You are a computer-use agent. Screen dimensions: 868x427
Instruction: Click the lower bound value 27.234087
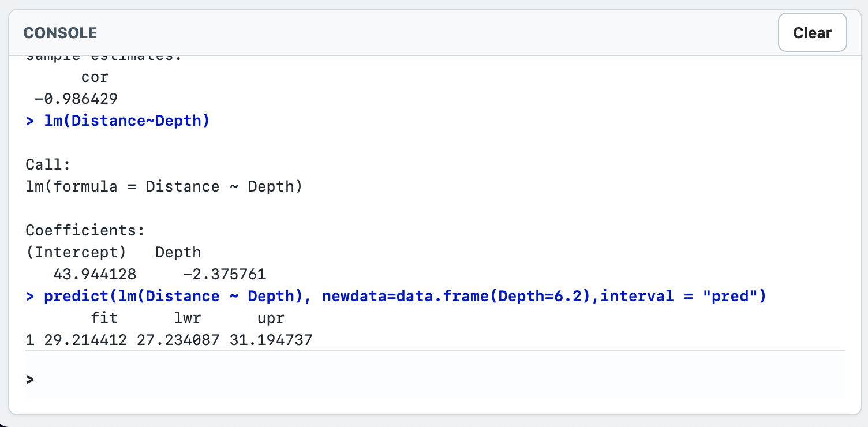pos(178,340)
